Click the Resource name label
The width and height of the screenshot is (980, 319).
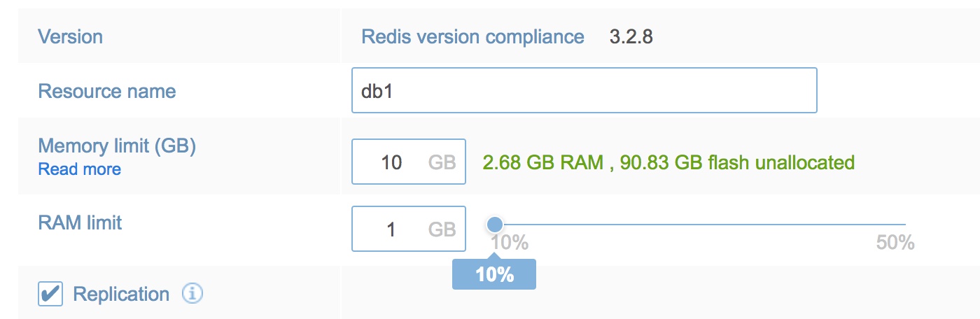point(106,91)
